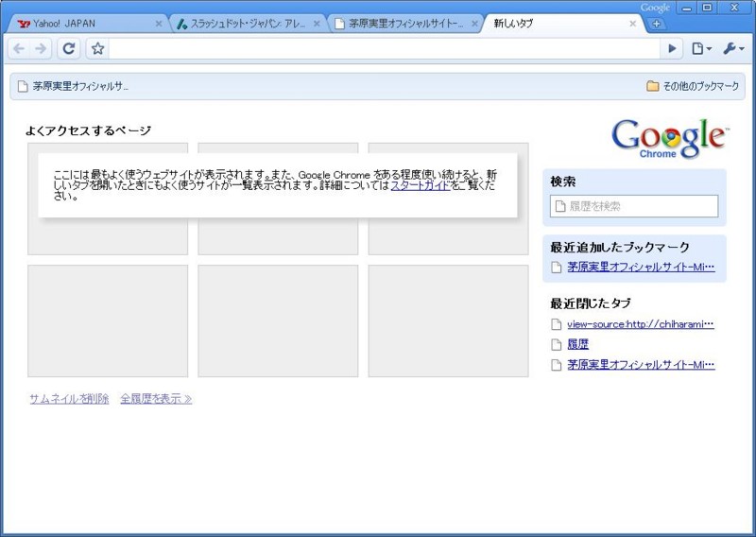This screenshot has height=537, width=756.
Task: Reopen the view-source:http://chiharami closed tab
Action: pos(641,324)
